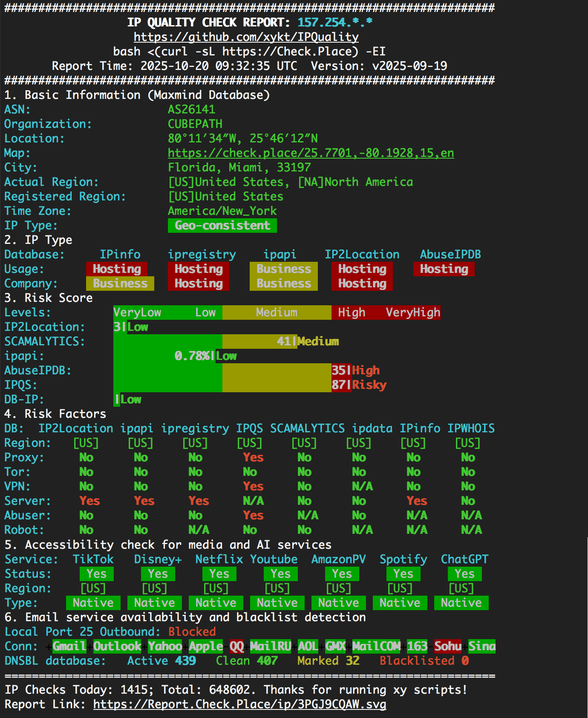Click the Native badge under TikTok
The height and width of the screenshot is (718, 588).
93,603
